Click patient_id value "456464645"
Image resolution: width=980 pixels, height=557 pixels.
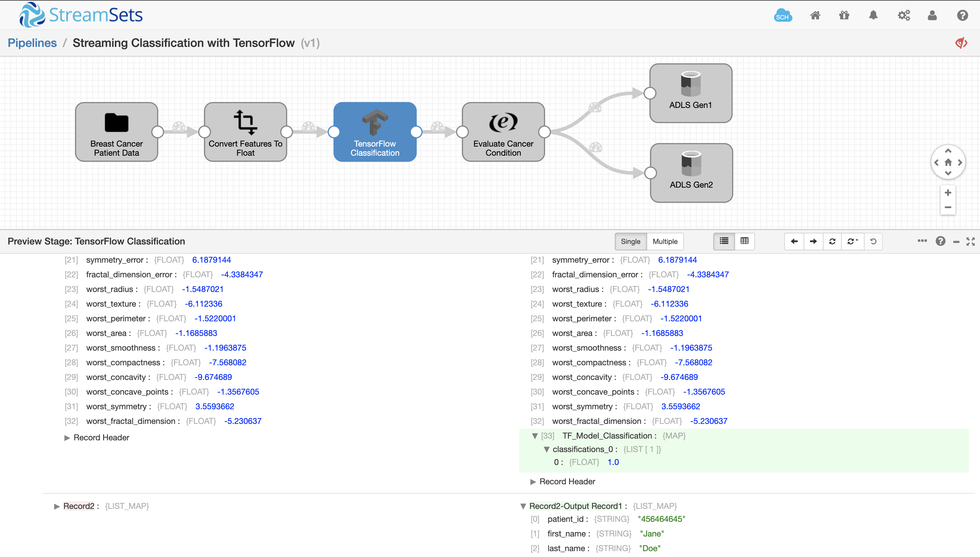coord(661,519)
